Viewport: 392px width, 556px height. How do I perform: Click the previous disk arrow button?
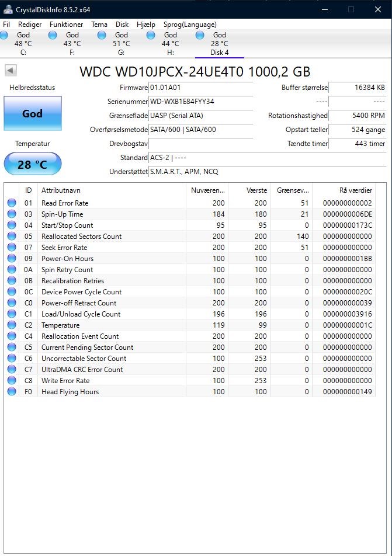11,70
